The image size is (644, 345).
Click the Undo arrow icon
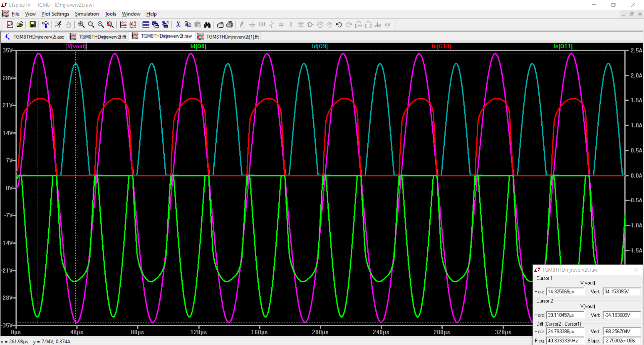click(x=339, y=25)
